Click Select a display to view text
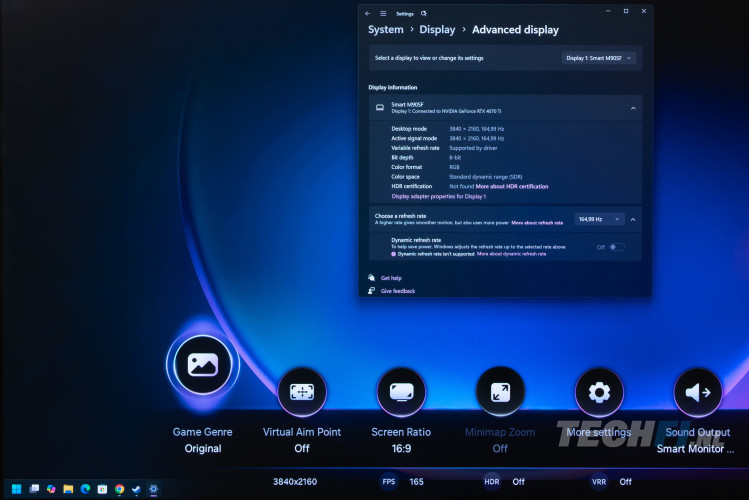The width and height of the screenshot is (749, 500). 429,58
